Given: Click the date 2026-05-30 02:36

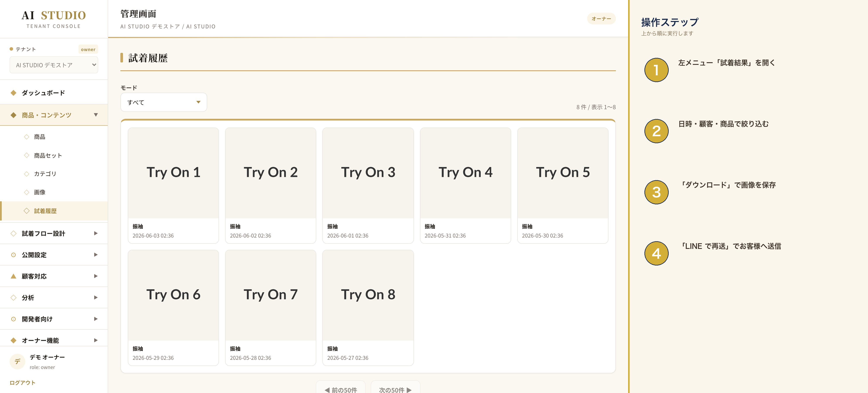Looking at the screenshot, I should [x=543, y=235].
